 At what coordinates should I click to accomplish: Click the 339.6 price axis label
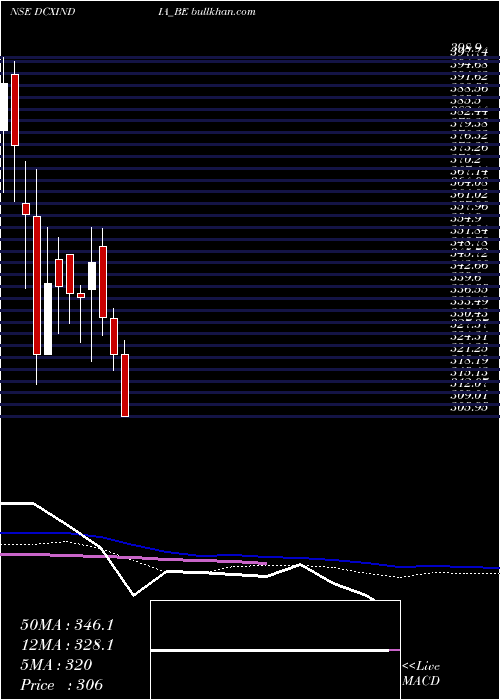click(465, 278)
